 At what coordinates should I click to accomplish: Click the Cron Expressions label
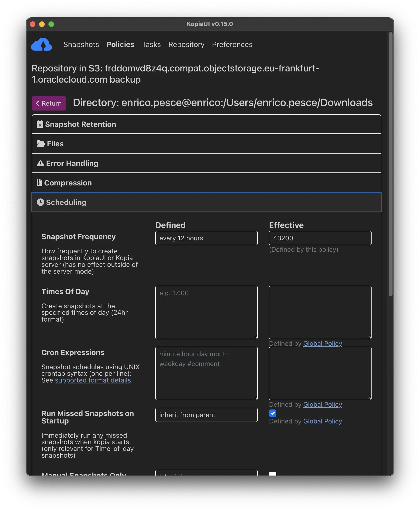pos(73,352)
